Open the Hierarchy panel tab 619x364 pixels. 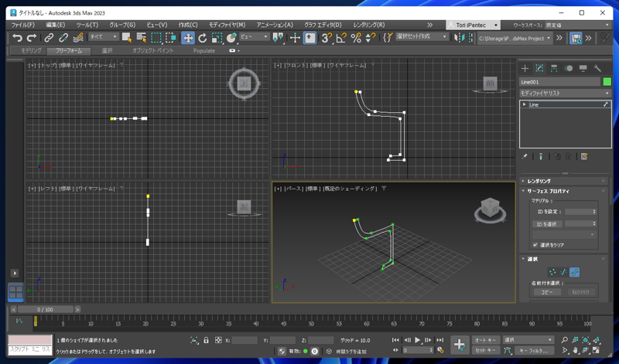[x=554, y=69]
